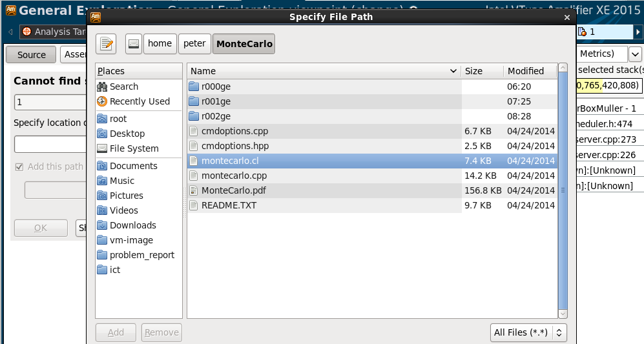
Task: Open the Music place
Action: tap(139, 181)
